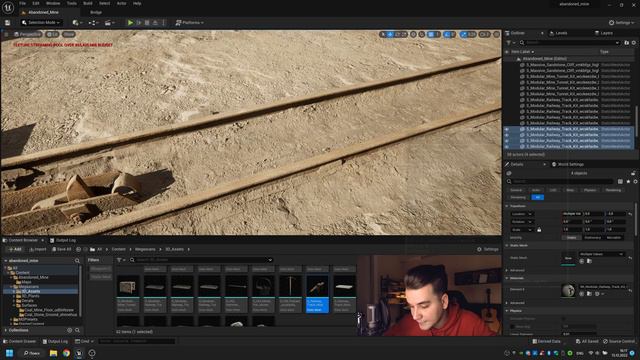The height and width of the screenshot is (360, 640).
Task: Click the content folder tree search icon
Action: (x=77, y=260)
